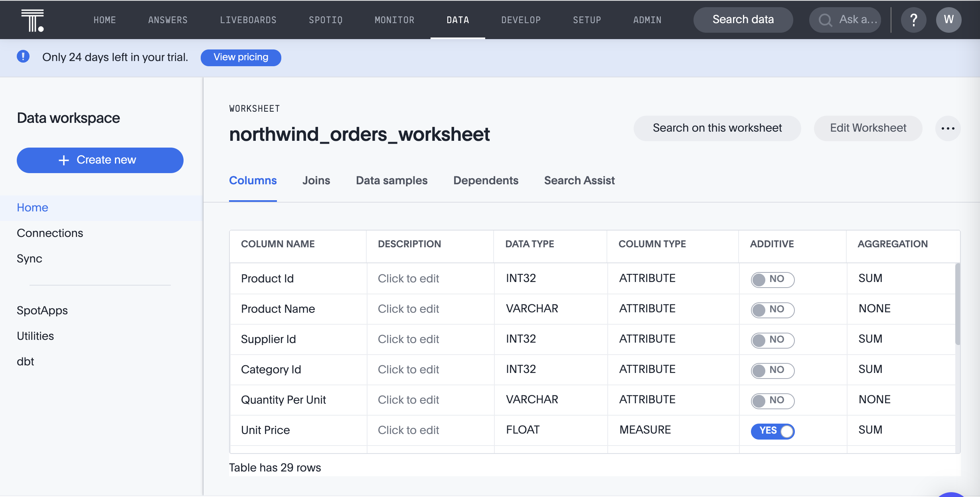Click the View pricing button
This screenshot has width=980, height=497.
241,57
